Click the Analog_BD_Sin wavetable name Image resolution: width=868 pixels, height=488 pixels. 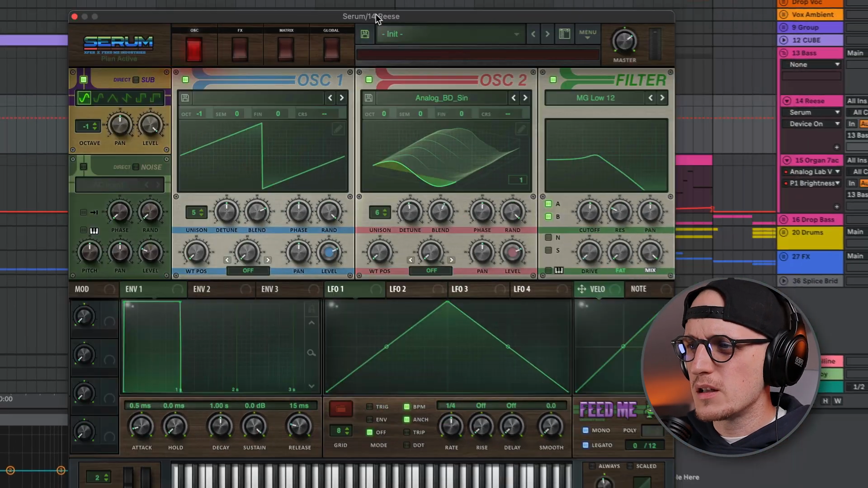tap(441, 98)
